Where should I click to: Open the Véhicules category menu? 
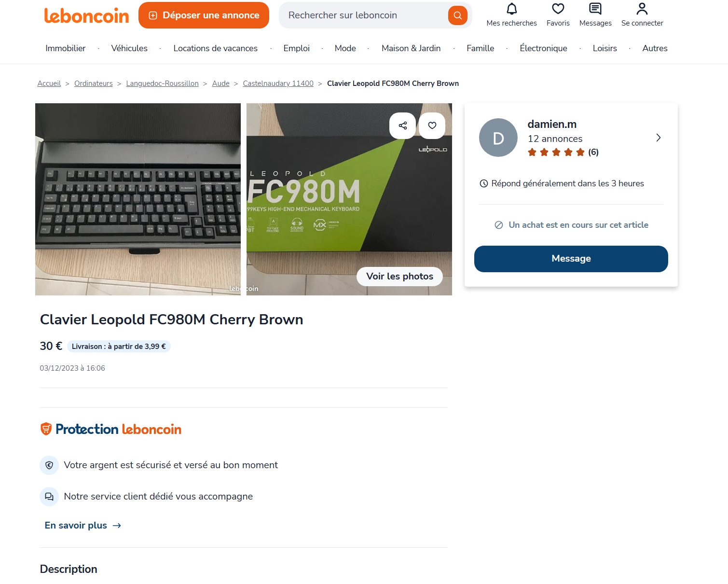click(x=129, y=48)
